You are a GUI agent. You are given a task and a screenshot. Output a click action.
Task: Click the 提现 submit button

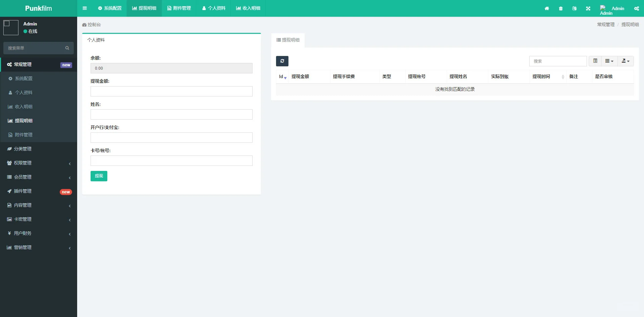(x=99, y=176)
